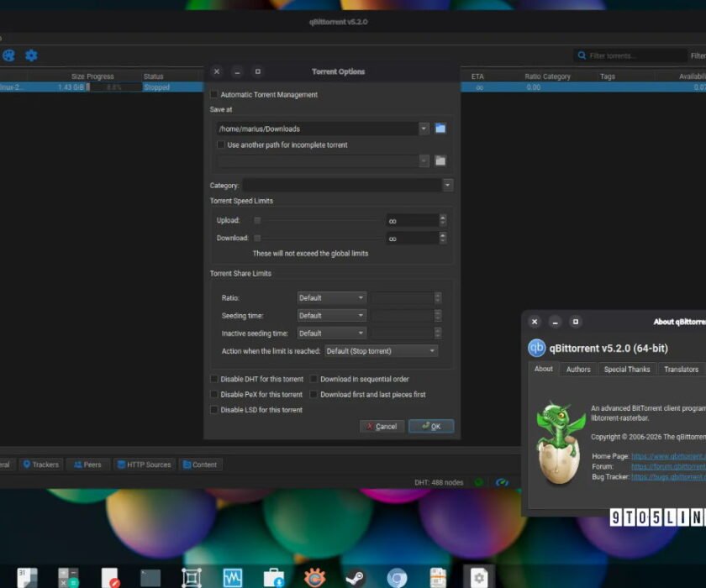
Task: Toggle the Download limit checkbox
Action: coord(257,238)
